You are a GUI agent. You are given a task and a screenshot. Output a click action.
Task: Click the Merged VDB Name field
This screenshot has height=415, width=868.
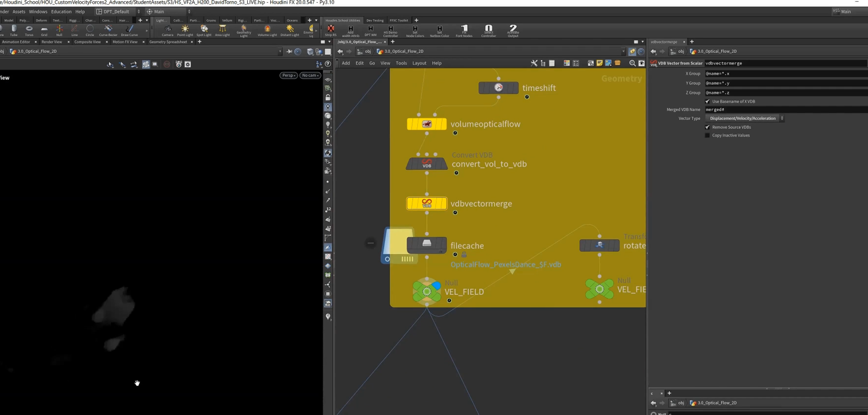click(x=786, y=110)
